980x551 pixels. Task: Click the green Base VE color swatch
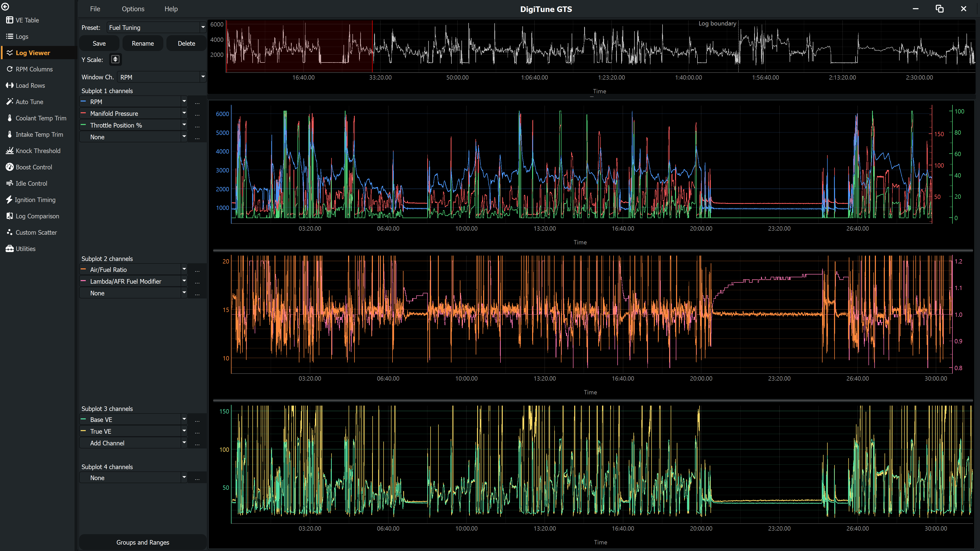coord(84,419)
